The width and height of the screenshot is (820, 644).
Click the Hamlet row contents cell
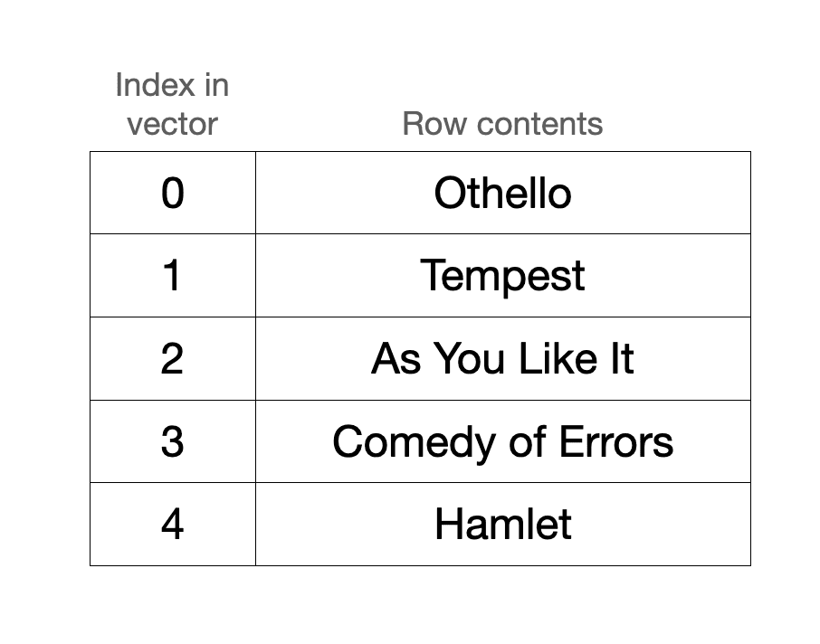[x=502, y=525]
